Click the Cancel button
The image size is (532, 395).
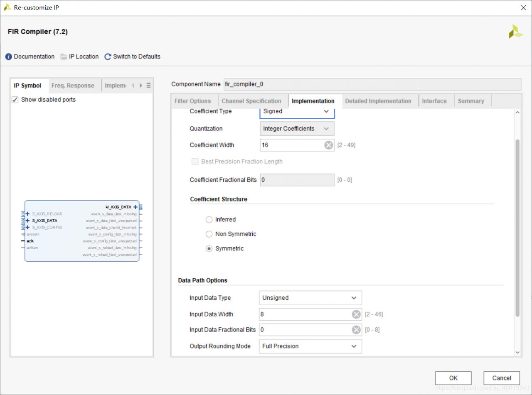tap(502, 378)
